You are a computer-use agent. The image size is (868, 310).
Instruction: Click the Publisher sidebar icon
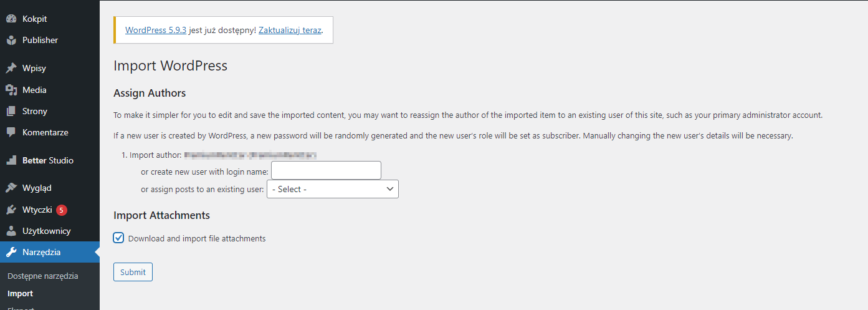coord(11,41)
